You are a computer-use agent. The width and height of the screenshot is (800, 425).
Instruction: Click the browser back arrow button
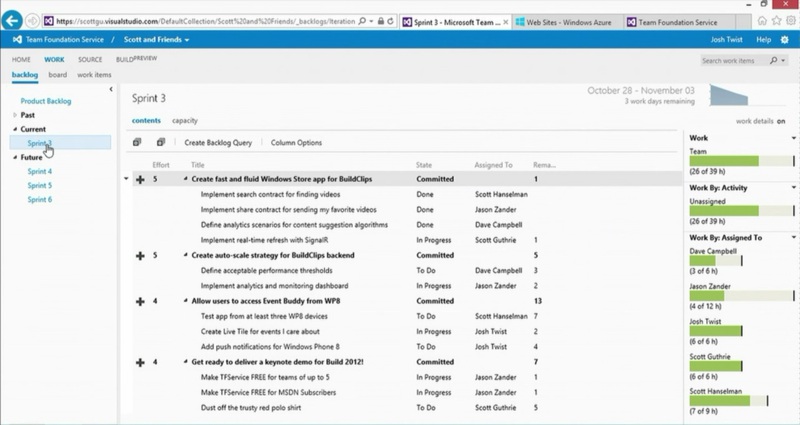[x=12, y=21]
